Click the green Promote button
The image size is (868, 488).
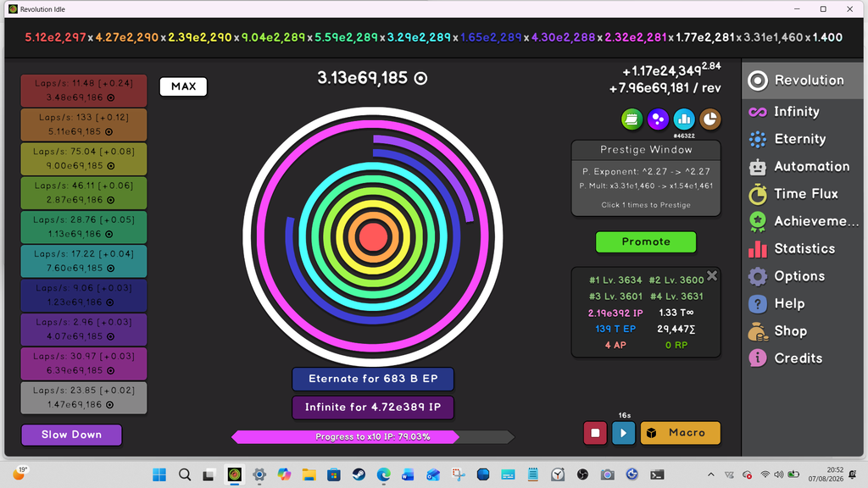(x=645, y=241)
